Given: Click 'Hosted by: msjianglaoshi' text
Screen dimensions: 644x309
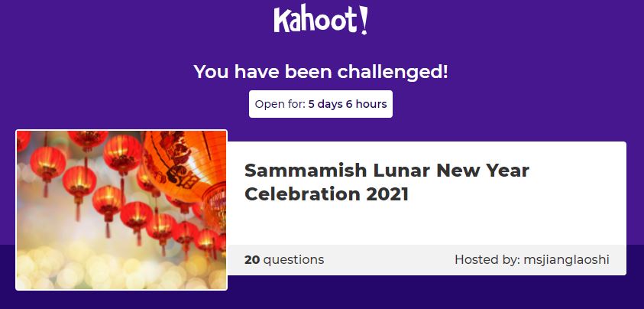Looking at the screenshot, I should pos(532,259).
